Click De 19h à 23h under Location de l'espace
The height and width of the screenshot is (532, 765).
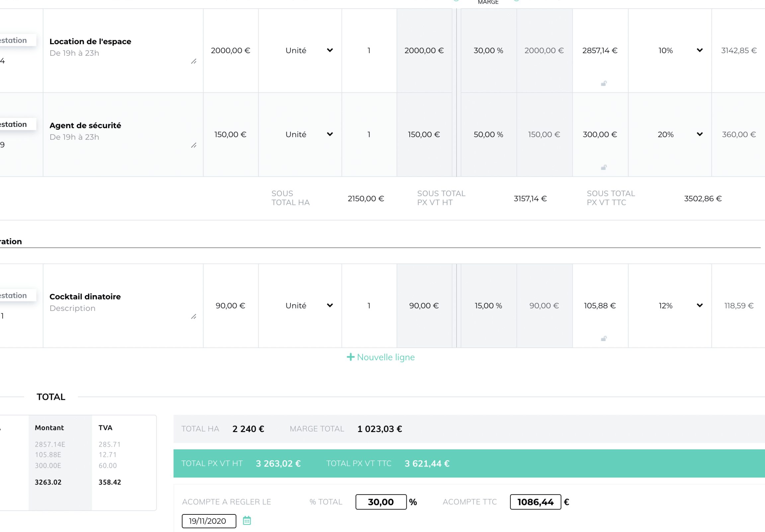coord(74,53)
